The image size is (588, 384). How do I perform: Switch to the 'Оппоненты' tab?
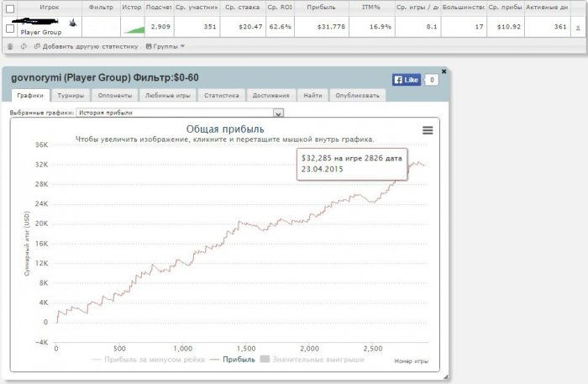pos(115,95)
